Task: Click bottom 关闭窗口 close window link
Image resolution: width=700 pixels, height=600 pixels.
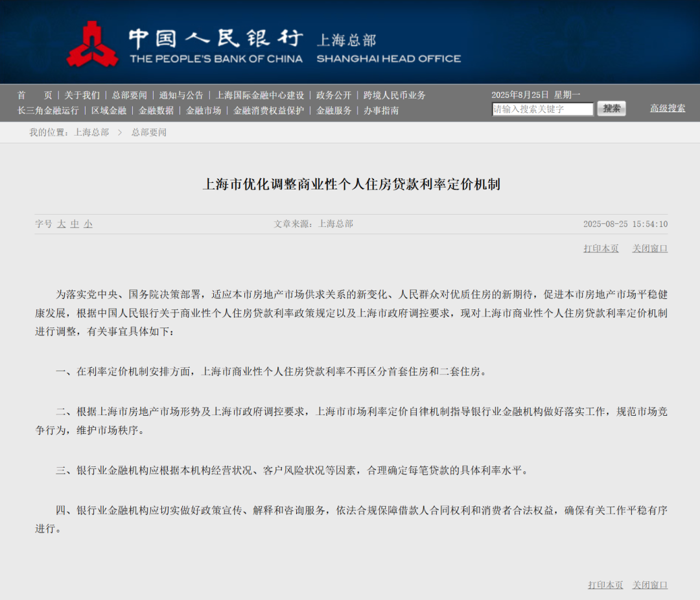Action: point(650,585)
